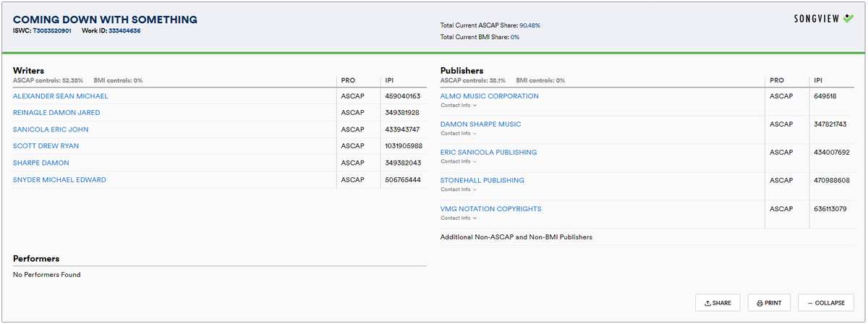Open publisher ERIC SANICOLA PUBLISHING
Screen dimensions: 868x324
pos(489,153)
